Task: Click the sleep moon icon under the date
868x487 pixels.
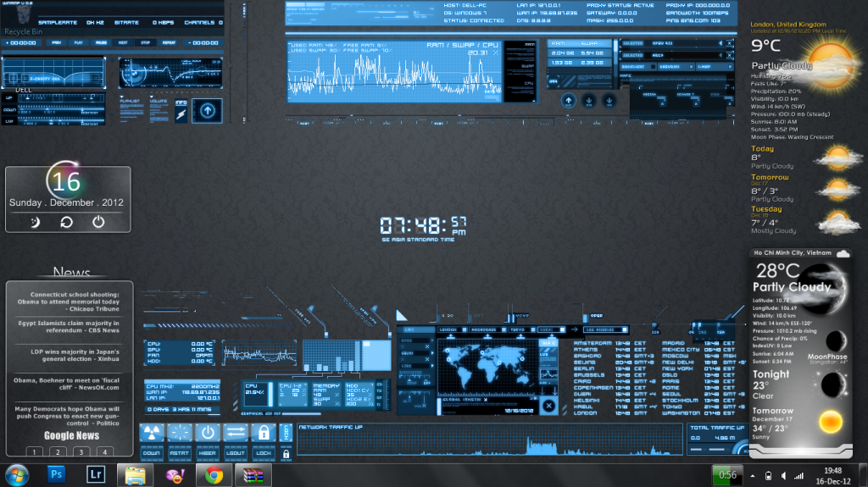Action: point(35,223)
